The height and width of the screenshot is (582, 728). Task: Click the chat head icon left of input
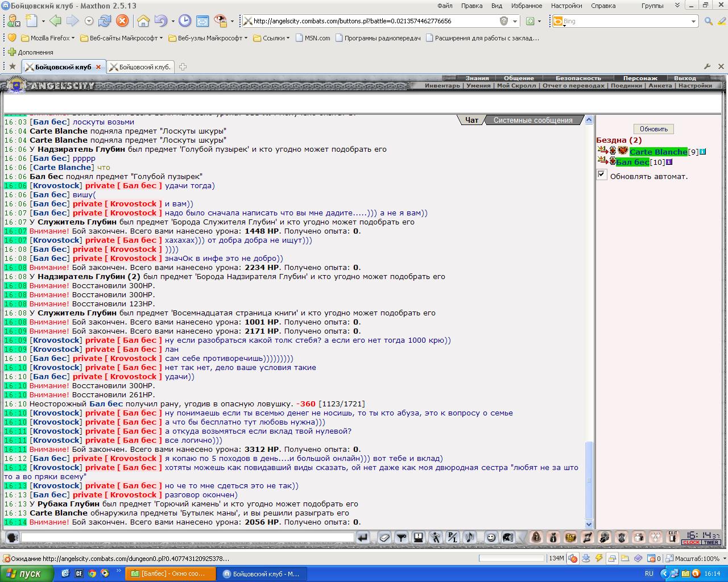point(12,537)
